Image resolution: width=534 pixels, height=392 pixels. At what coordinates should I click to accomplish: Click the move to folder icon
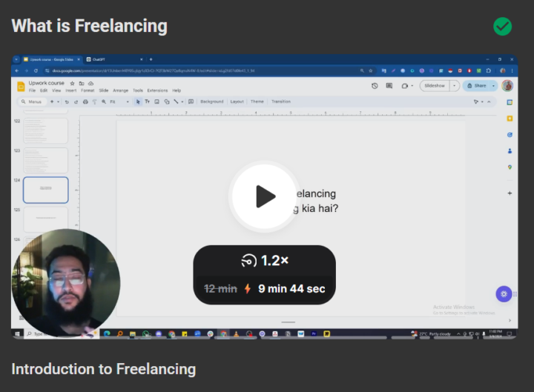[82, 84]
